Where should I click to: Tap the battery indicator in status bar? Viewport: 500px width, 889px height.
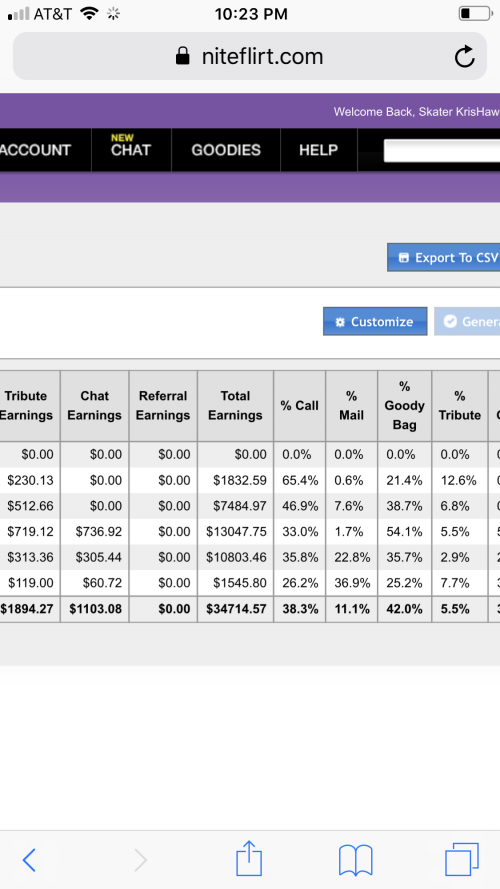click(x=475, y=14)
